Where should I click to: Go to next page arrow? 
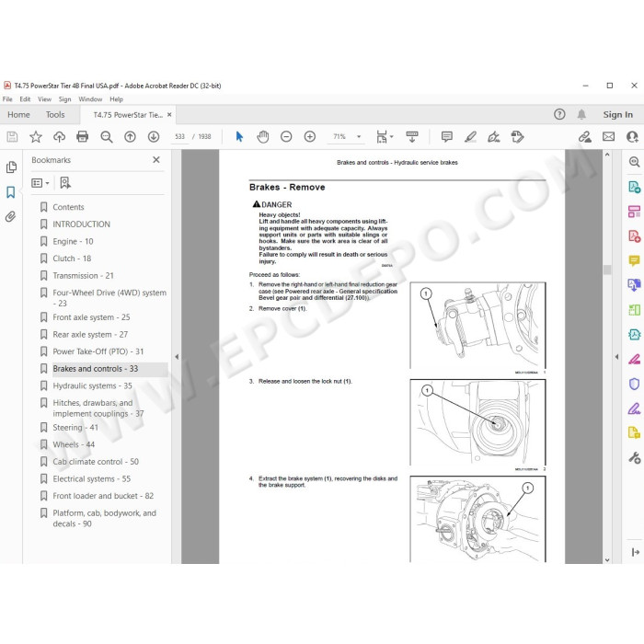click(154, 137)
